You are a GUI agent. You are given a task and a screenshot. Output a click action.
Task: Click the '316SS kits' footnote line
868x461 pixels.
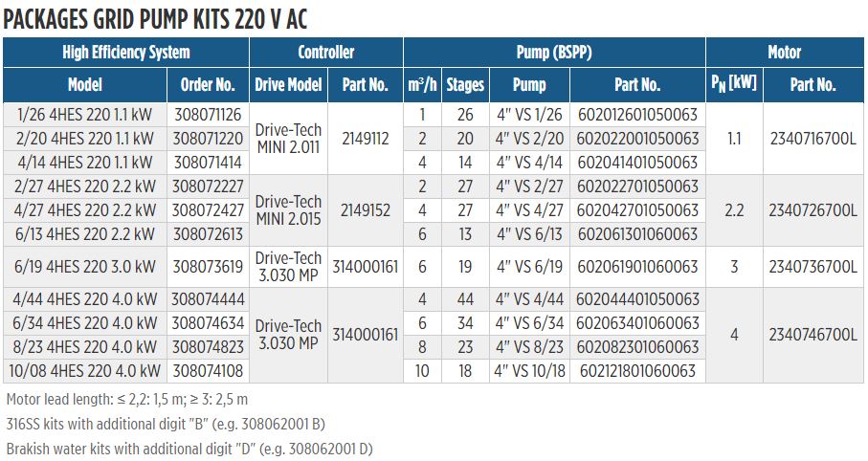coord(166,424)
